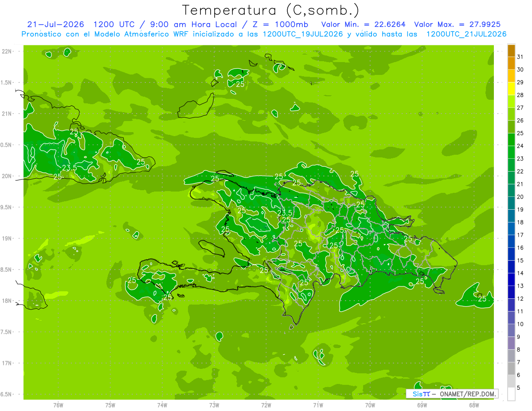
Task: Click the '70W' longitude tick label
Action: (370, 405)
